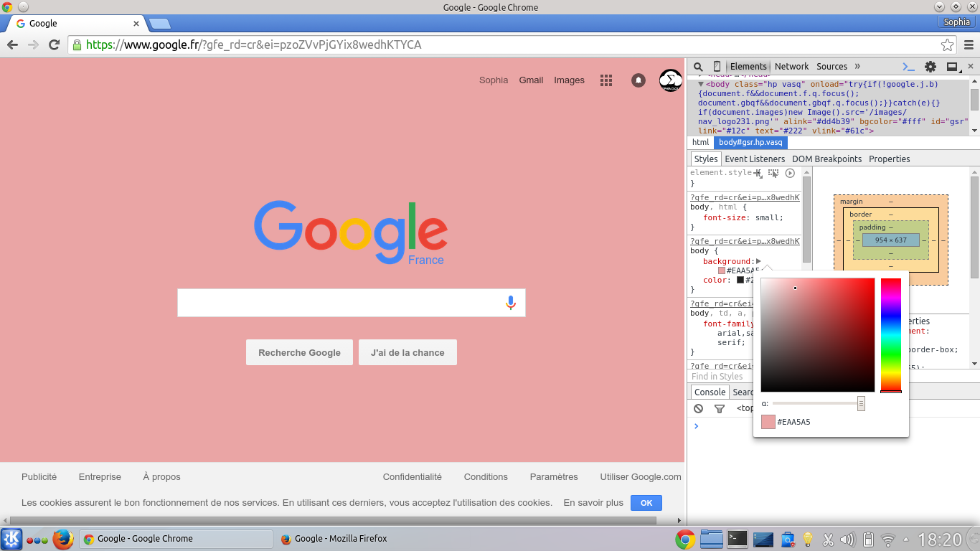Image resolution: width=980 pixels, height=551 pixels.
Task: Open the Wi-Fi network tray icon
Action: coord(888,540)
